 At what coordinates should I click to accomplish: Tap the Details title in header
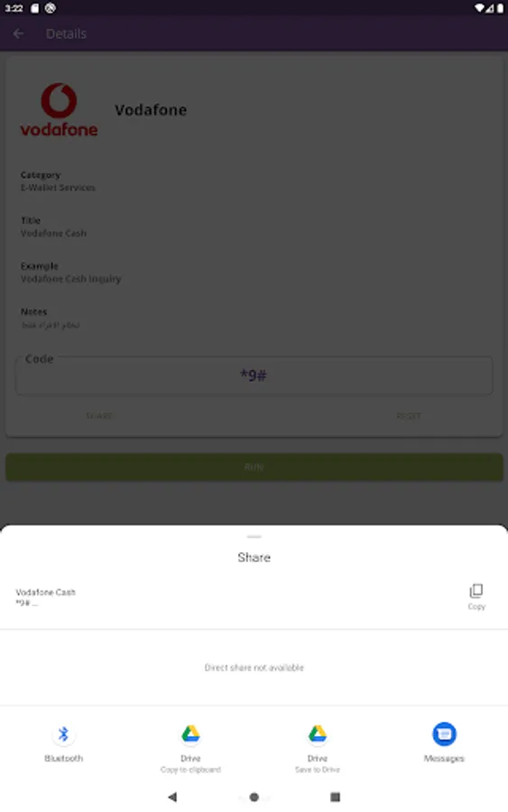coord(66,33)
